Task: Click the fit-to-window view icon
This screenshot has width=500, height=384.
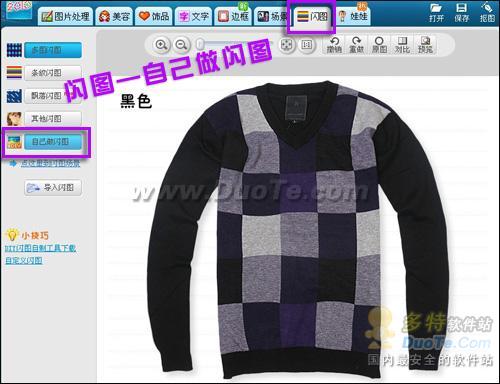Action: (287, 45)
